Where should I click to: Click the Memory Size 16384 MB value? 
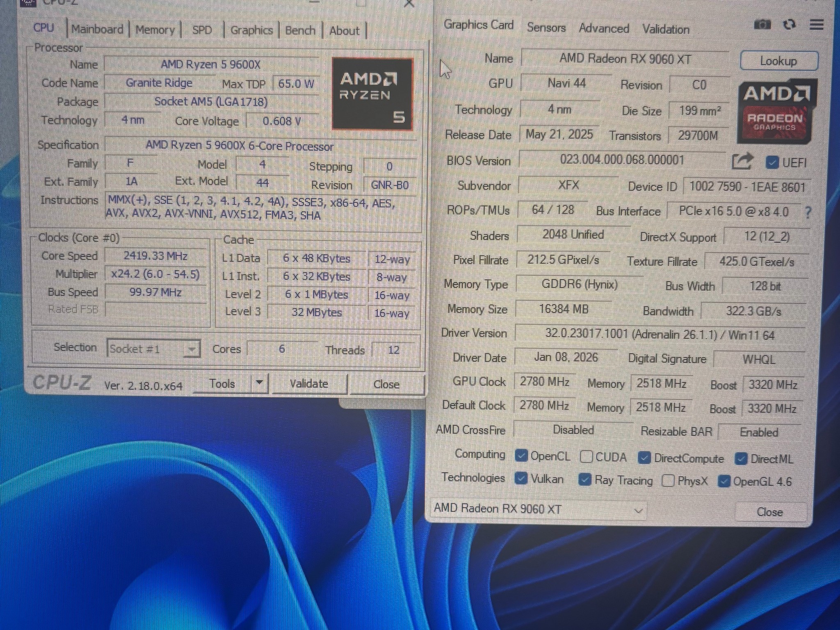pos(564,309)
